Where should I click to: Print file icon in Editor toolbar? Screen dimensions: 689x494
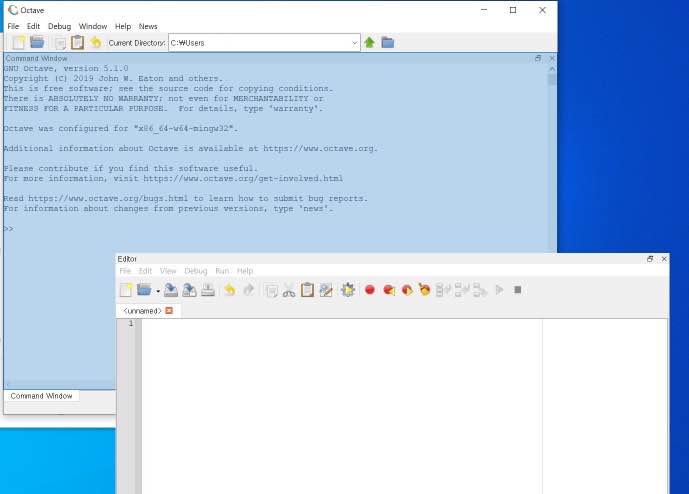tap(208, 290)
